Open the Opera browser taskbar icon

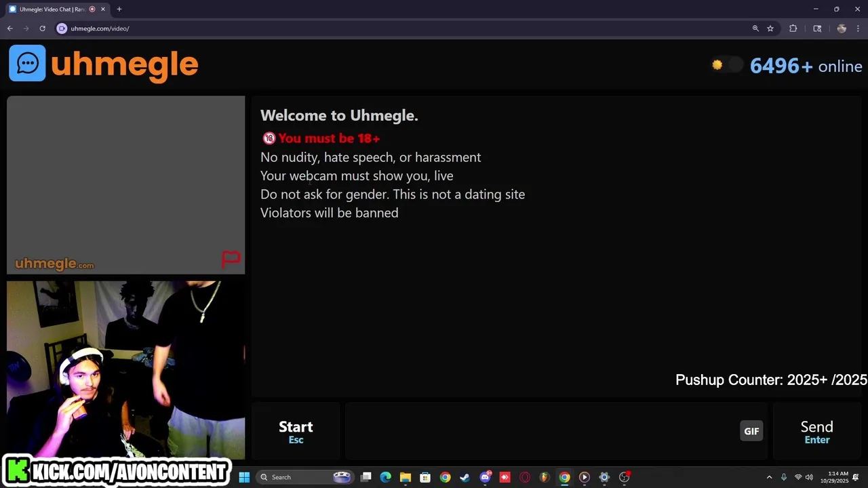[524, 477]
